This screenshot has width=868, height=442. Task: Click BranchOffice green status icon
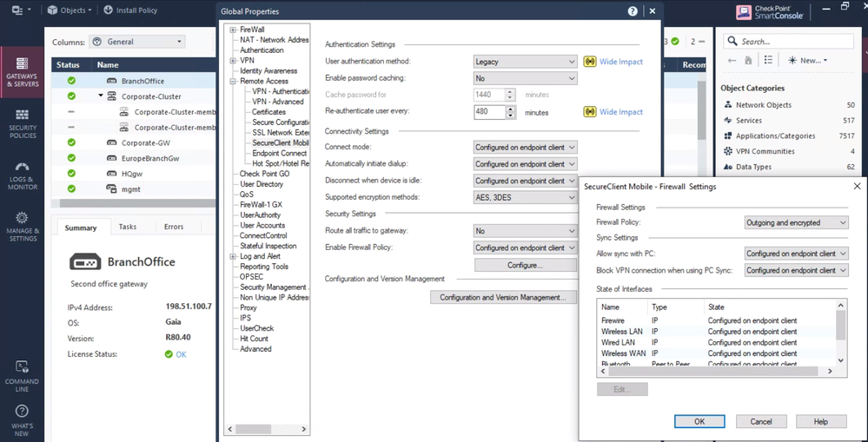click(71, 81)
